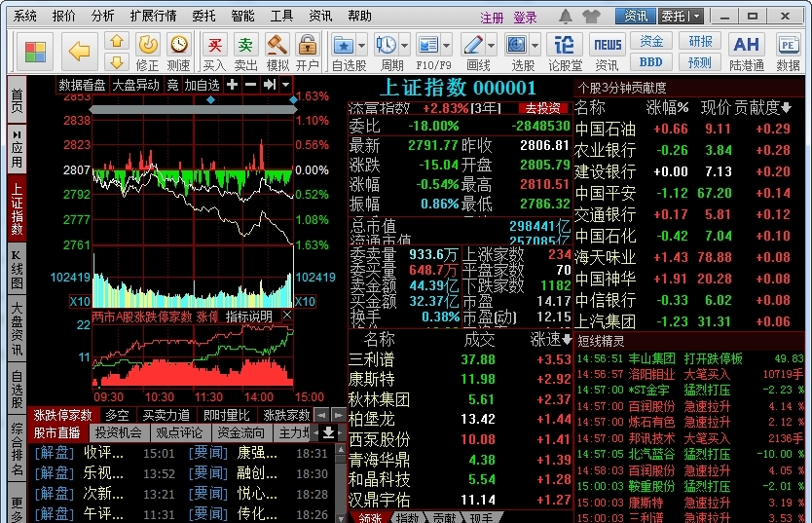Expand the 自选股 dropdown arrow
This screenshot has height=523, width=812.
[361, 46]
